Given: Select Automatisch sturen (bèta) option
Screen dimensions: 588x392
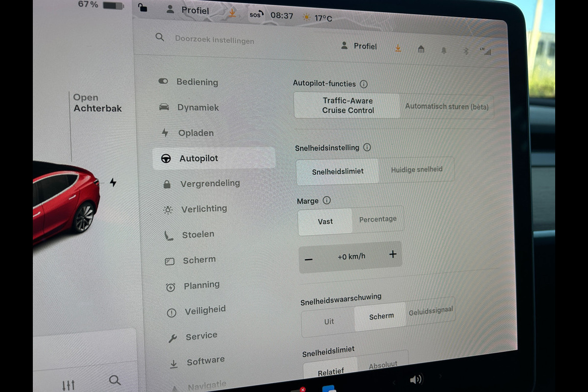Looking at the screenshot, I should click(x=446, y=106).
